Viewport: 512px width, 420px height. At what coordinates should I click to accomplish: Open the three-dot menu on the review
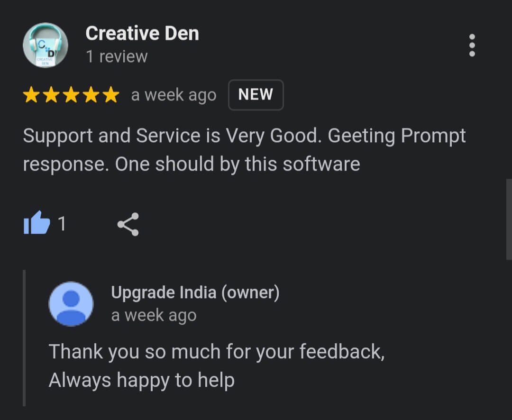[x=472, y=45]
